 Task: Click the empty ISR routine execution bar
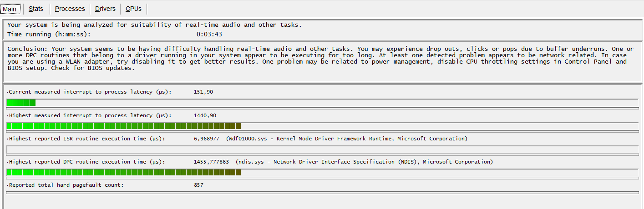click(322, 149)
